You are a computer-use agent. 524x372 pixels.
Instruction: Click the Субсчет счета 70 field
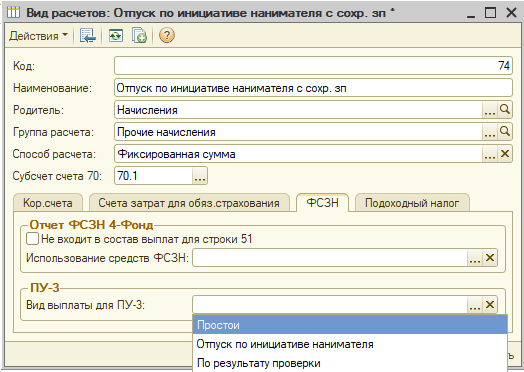point(154,176)
